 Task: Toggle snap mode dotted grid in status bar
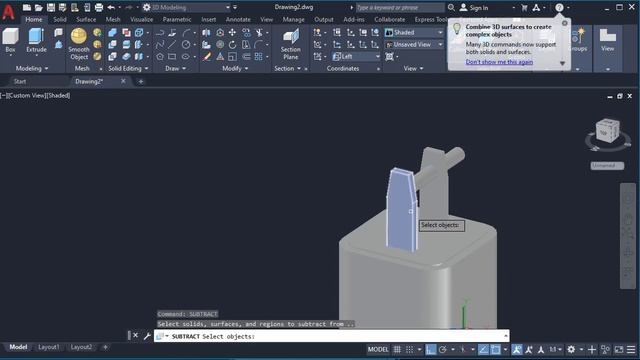[x=409, y=349]
